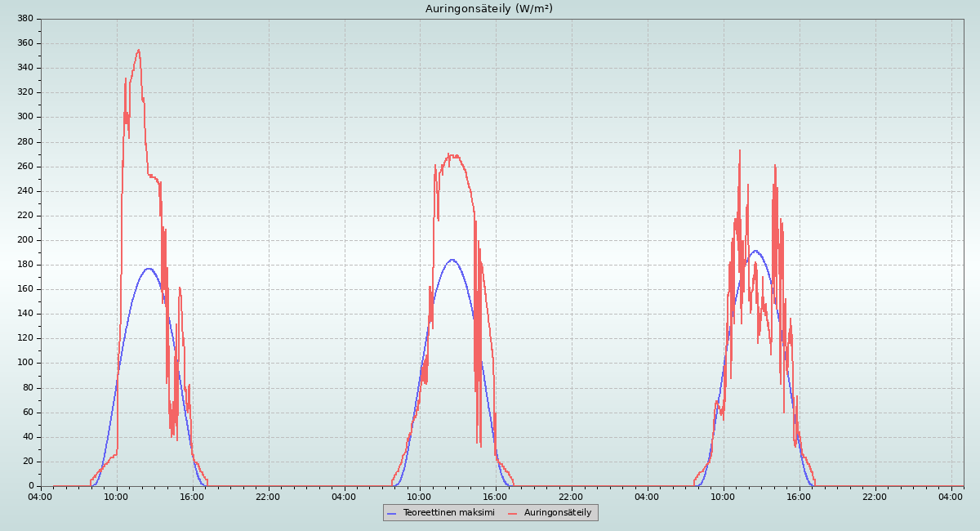Screen dimensions: 980x531
Task: Click the red line swatch in legend
Action: [x=513, y=513]
